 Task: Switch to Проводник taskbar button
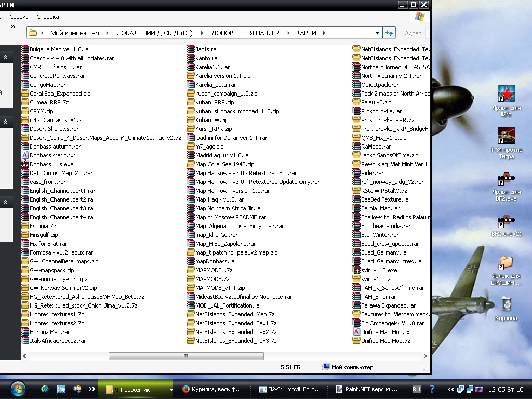tap(135, 390)
